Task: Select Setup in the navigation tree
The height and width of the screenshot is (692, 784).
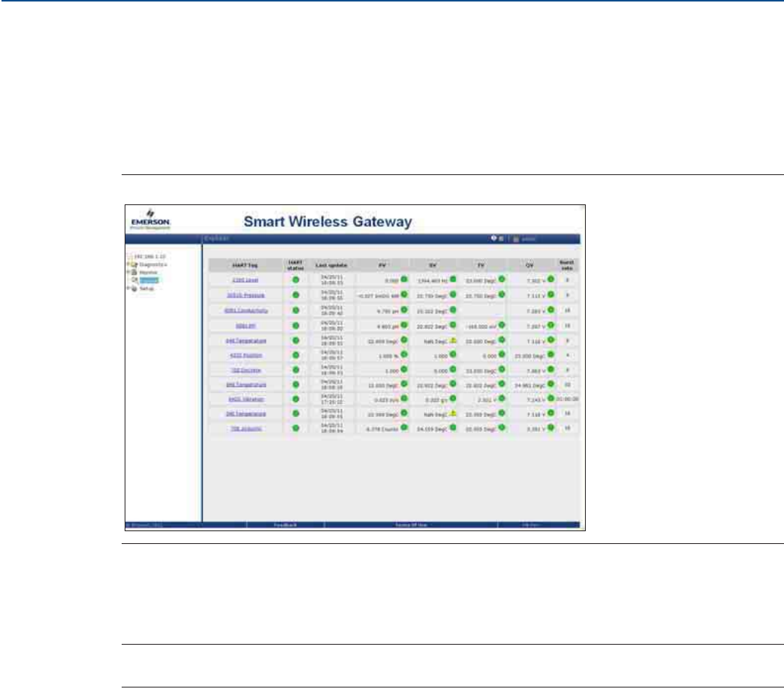Action: tap(146, 289)
